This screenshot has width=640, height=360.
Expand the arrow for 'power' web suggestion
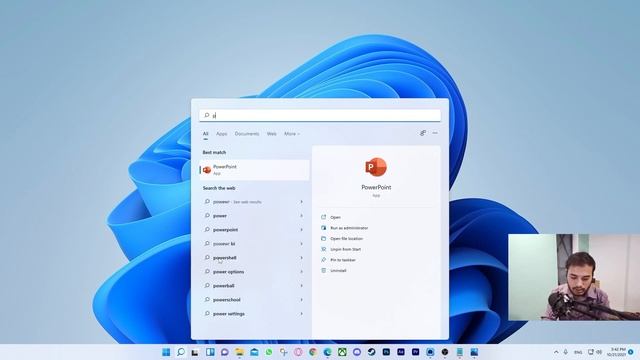[302, 216]
